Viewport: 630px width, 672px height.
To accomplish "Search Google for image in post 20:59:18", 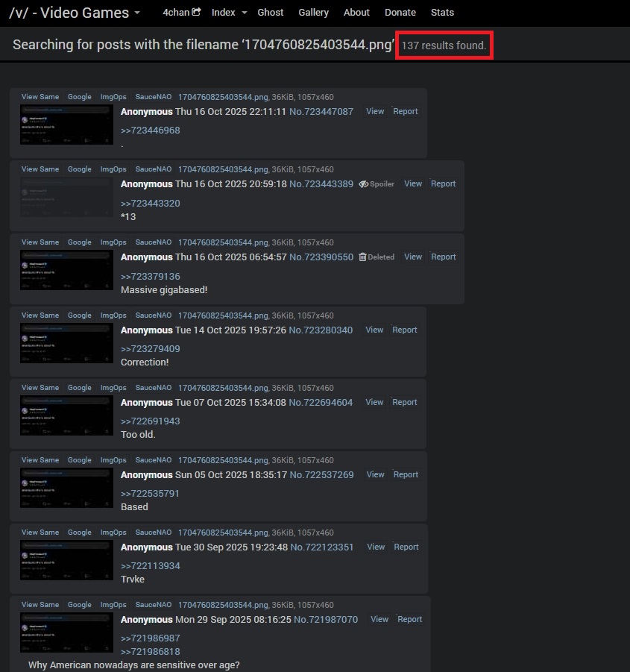I will pos(80,169).
